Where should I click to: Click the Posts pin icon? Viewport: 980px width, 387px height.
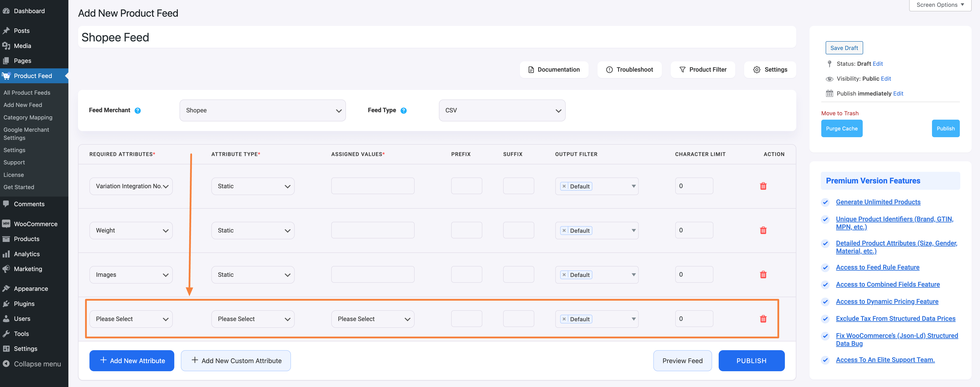point(6,31)
